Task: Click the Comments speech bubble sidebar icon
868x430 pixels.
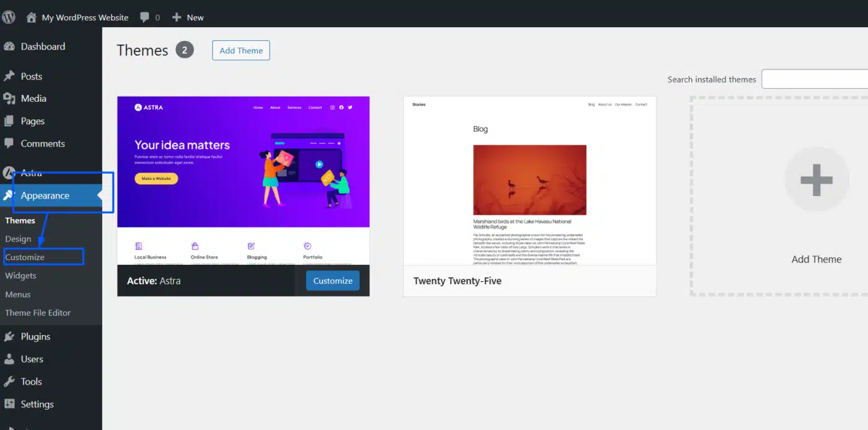Action: coord(9,143)
